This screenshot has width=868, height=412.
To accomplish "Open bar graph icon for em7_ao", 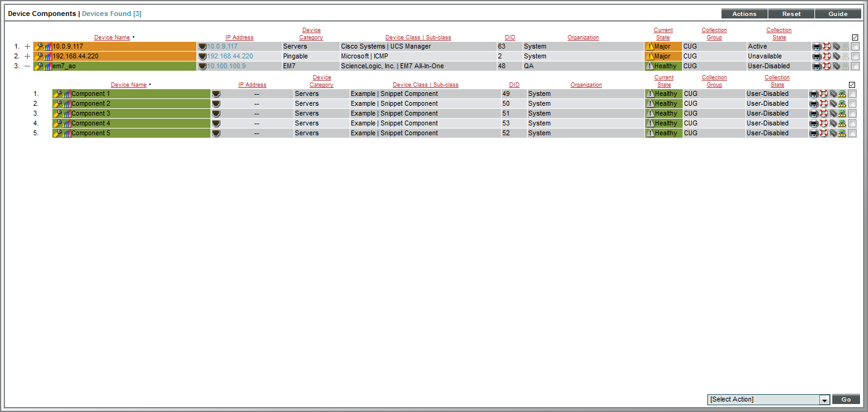I will tap(48, 66).
